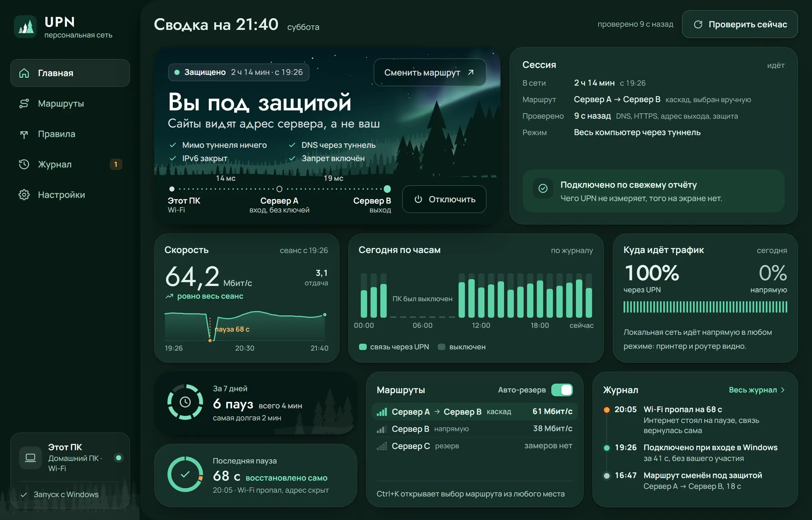Toggle the Авто-резерв switch
812x520 pixels.
tap(562, 390)
